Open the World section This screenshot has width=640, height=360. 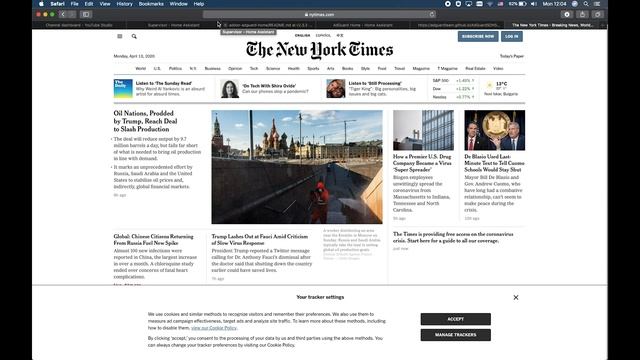click(x=140, y=69)
